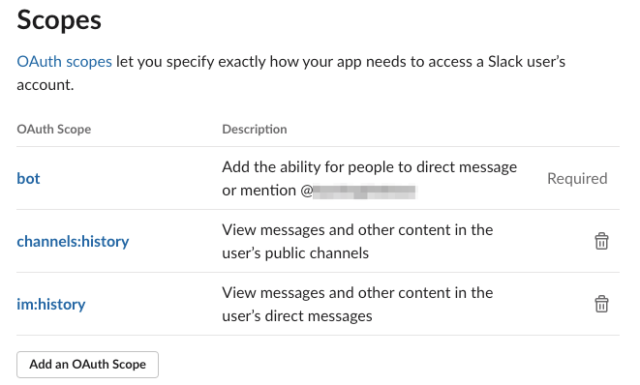Open the im:history scope link

click(x=51, y=304)
